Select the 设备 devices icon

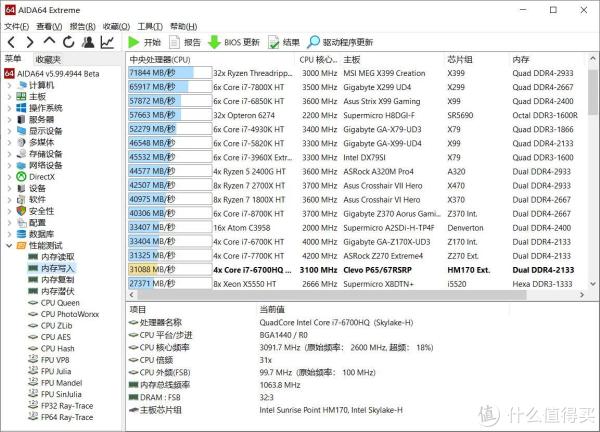tap(21, 188)
